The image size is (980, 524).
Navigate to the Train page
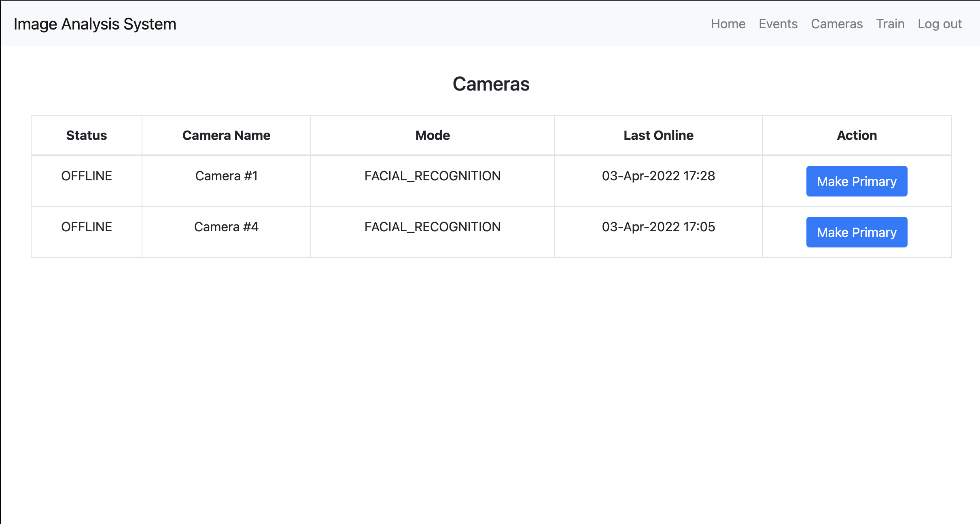890,24
